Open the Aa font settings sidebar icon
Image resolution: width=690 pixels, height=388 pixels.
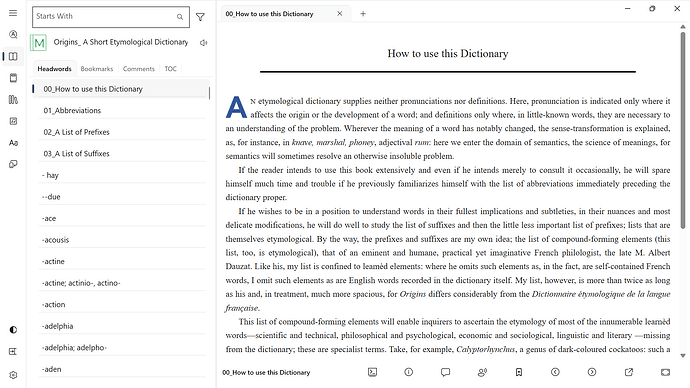click(x=13, y=143)
